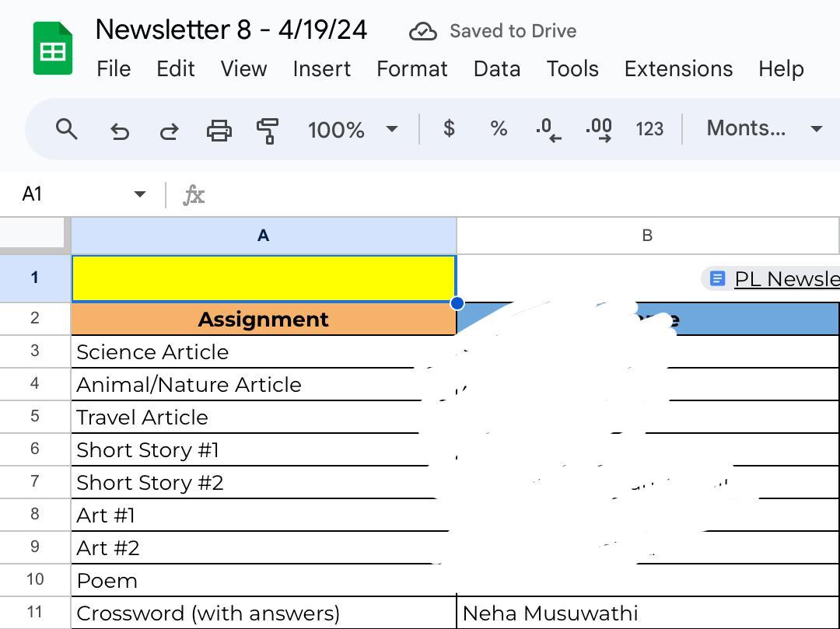Screen dimensions: 840x629
Task: Select row 5 header
Action: coord(35,416)
